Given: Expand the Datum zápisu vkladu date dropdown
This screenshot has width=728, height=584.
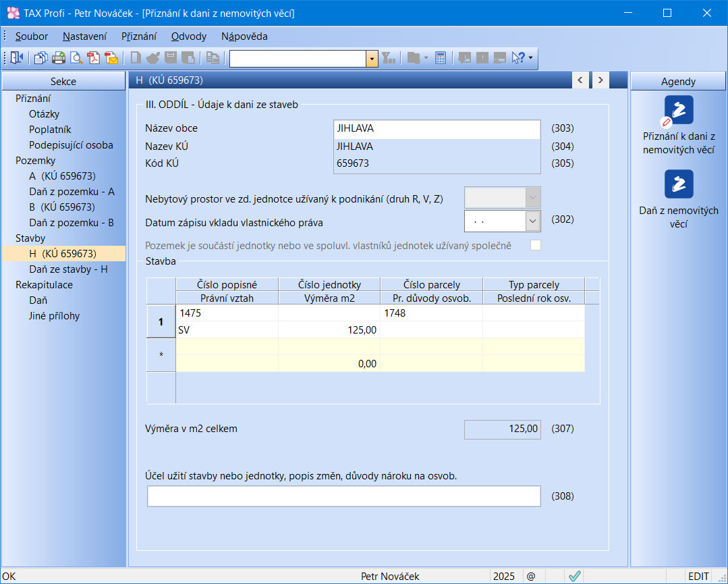Looking at the screenshot, I should pyautogui.click(x=532, y=221).
